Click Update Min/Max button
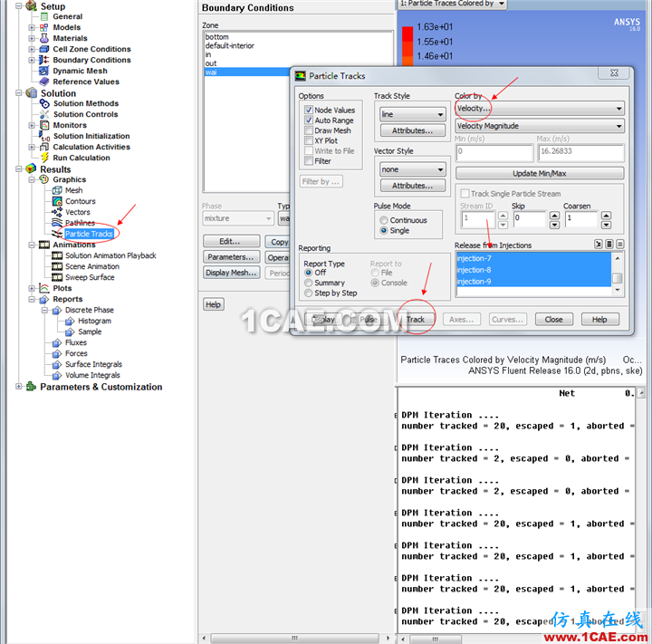 coord(540,174)
